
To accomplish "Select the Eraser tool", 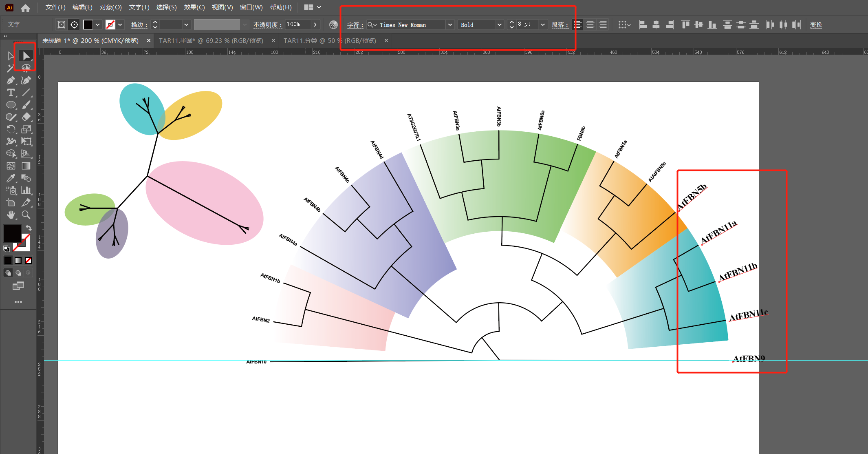I will tap(26, 117).
